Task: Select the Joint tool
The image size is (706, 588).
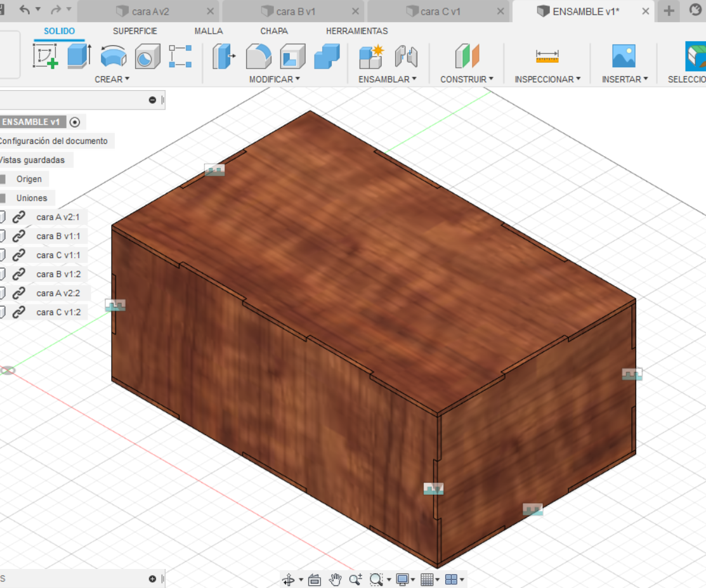Action: 406,56
